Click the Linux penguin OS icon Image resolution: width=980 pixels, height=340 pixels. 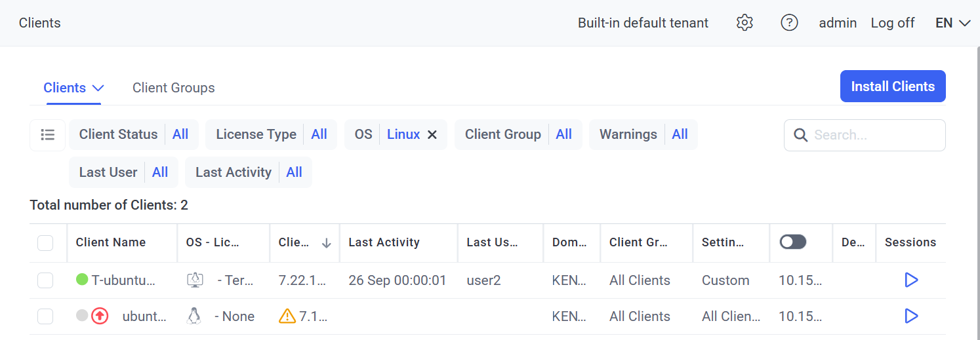pyautogui.click(x=194, y=316)
